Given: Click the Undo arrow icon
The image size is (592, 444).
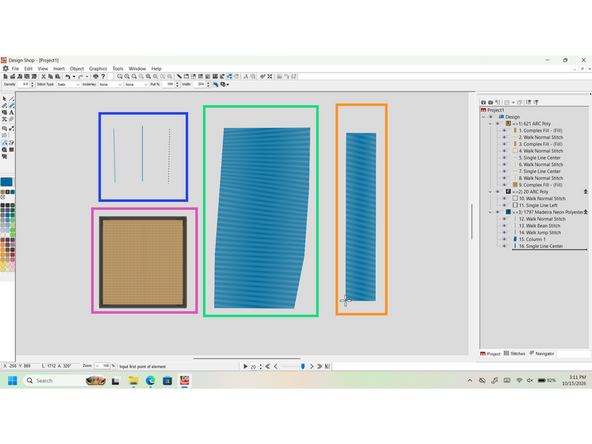Looking at the screenshot, I should [x=67, y=76].
